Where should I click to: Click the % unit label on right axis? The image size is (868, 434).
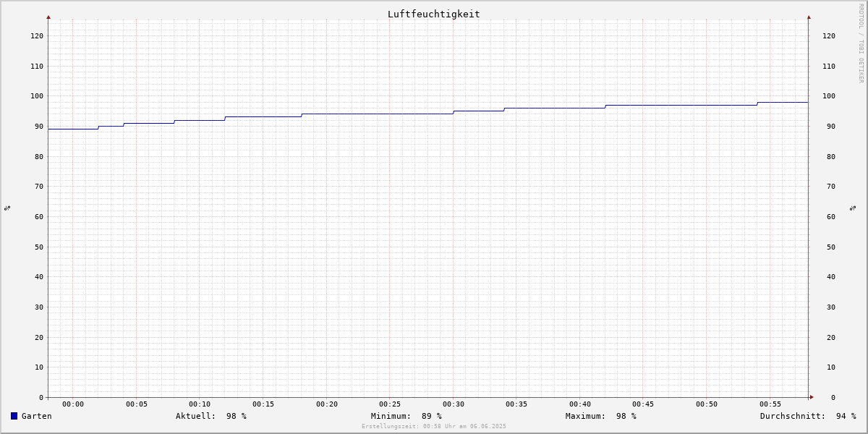[853, 208]
